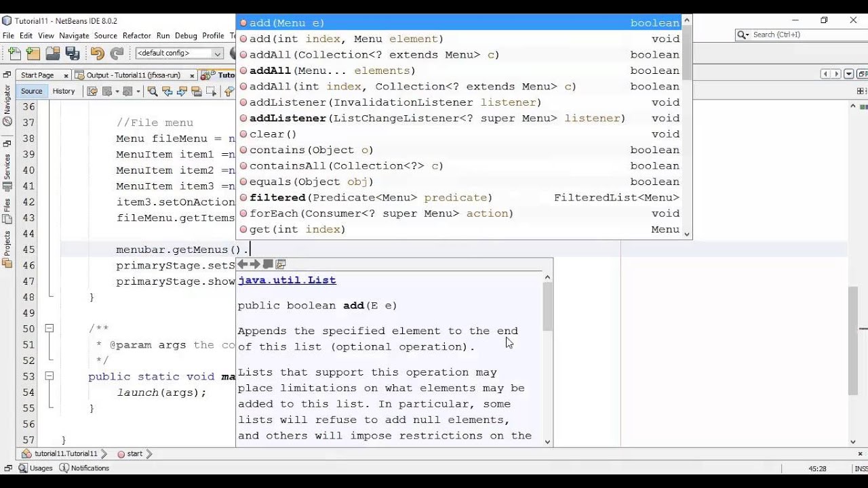Select add(Menu e) completion item
This screenshot has width=868, height=488.
click(x=459, y=23)
